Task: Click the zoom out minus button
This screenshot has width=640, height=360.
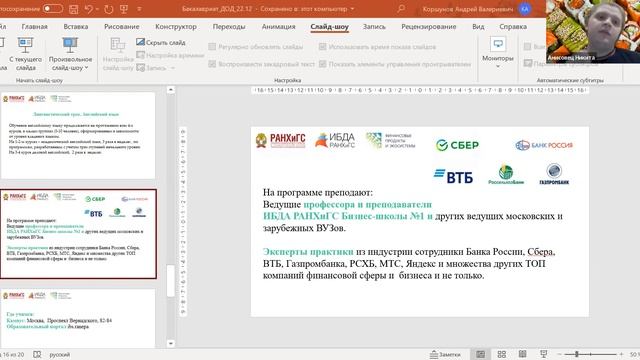Action: (560, 354)
